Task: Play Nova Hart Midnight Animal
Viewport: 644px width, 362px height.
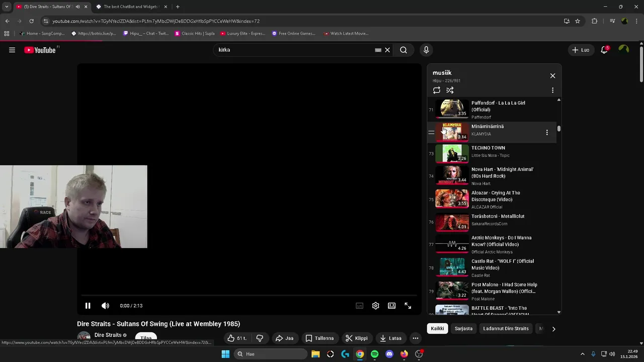Action: tap(492, 176)
